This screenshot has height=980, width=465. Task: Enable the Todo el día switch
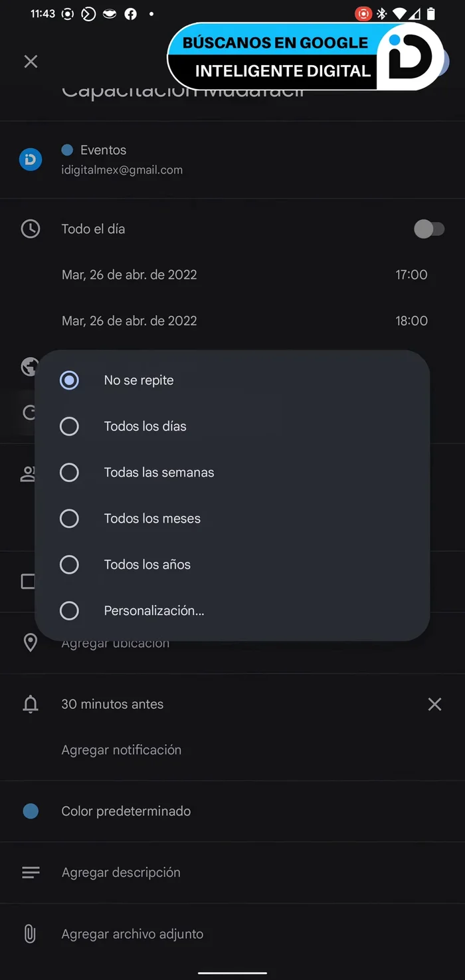click(x=430, y=229)
